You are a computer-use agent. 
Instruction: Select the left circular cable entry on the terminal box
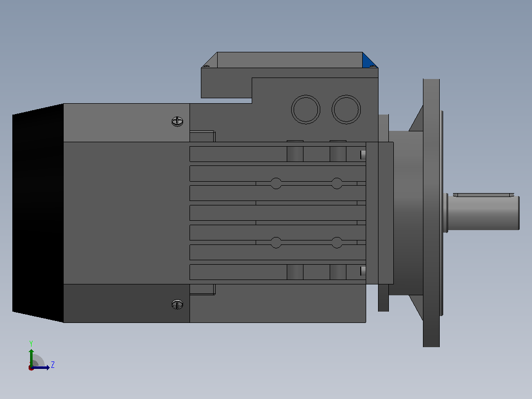coord(305,109)
